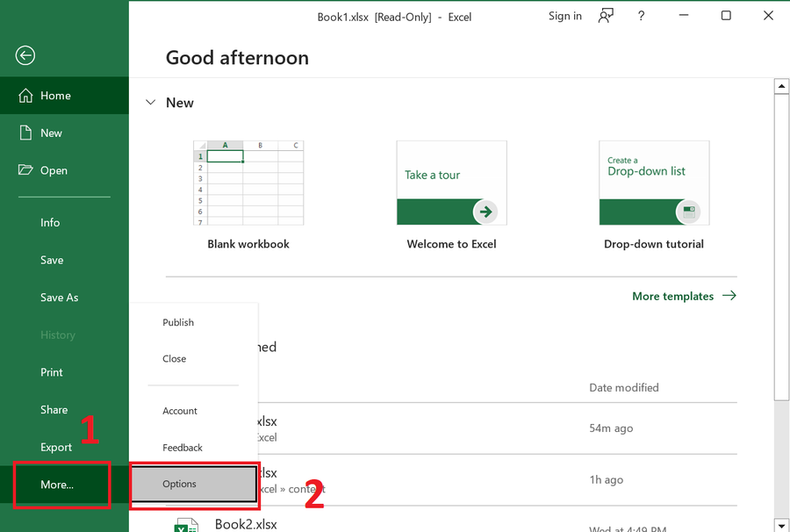Open the recent file modified 1h ago
This screenshot has height=532, width=790.
[451, 480]
